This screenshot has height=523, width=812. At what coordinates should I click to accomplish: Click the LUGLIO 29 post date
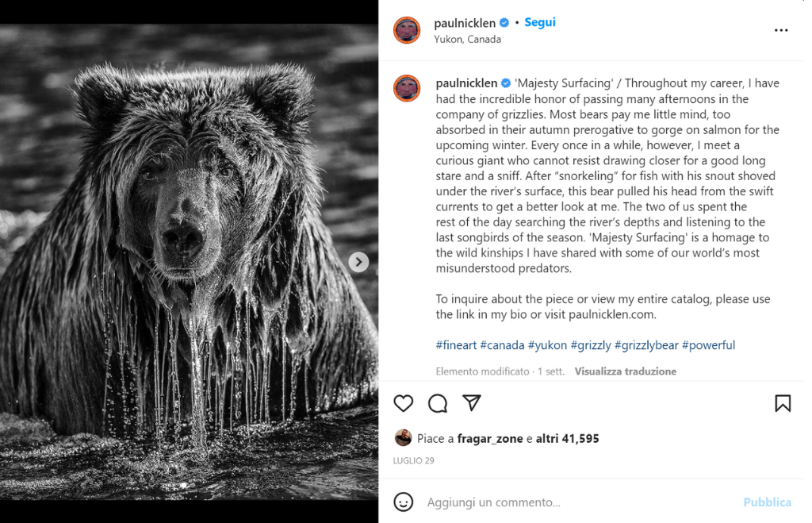click(x=413, y=460)
